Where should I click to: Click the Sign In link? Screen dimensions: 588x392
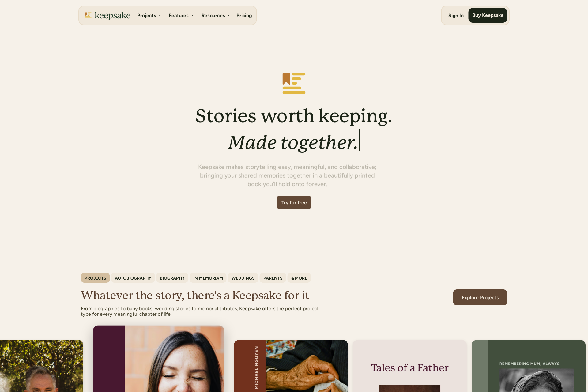tap(456, 15)
